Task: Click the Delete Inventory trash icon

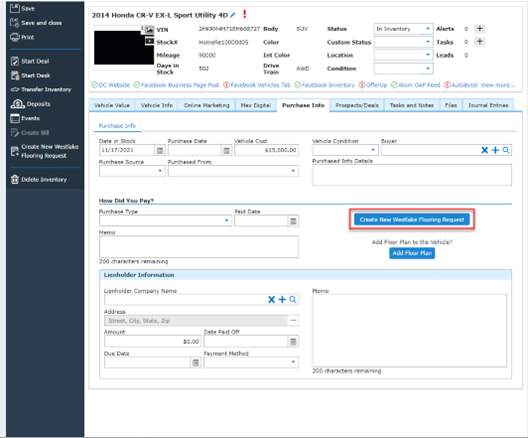Action: 15,179
